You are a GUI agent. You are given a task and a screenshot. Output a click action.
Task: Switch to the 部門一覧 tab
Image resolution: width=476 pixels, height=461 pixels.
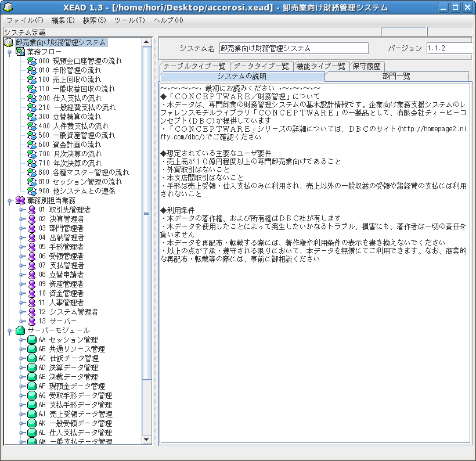click(396, 76)
